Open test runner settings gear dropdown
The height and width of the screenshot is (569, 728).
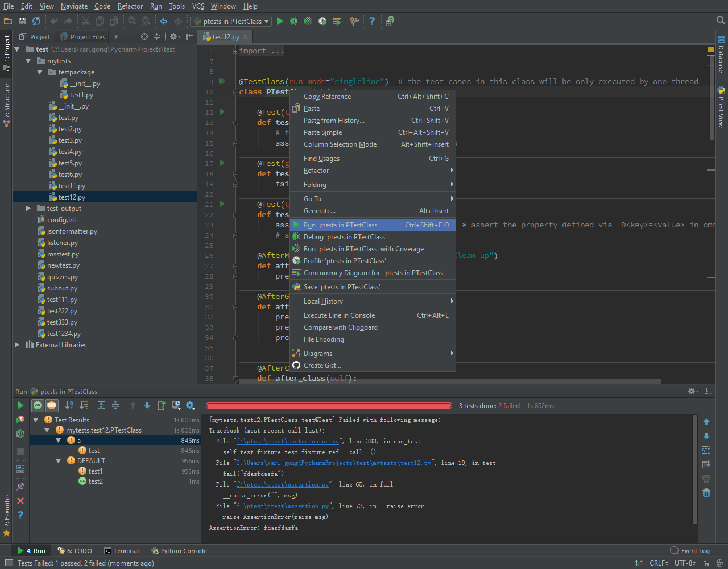click(191, 405)
